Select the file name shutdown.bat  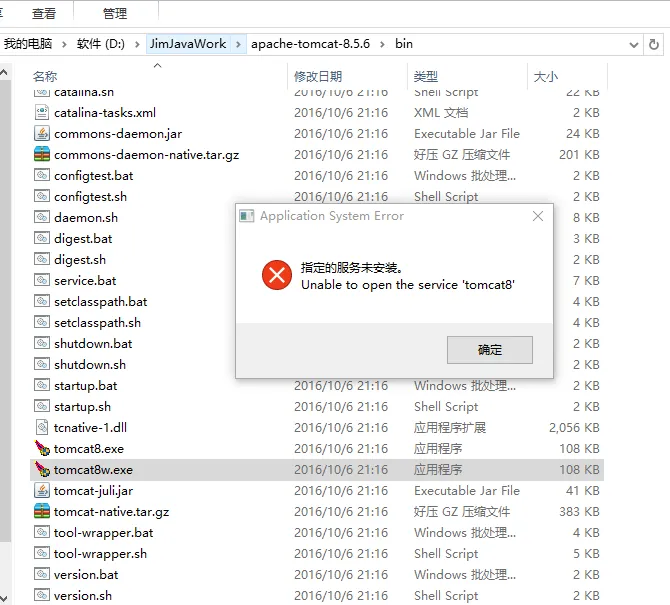93,344
